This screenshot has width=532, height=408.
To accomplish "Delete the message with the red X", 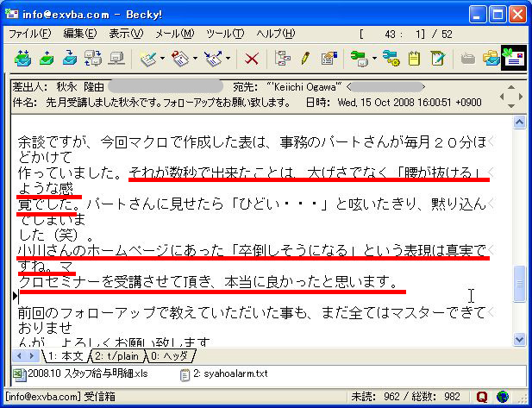I will [252, 59].
